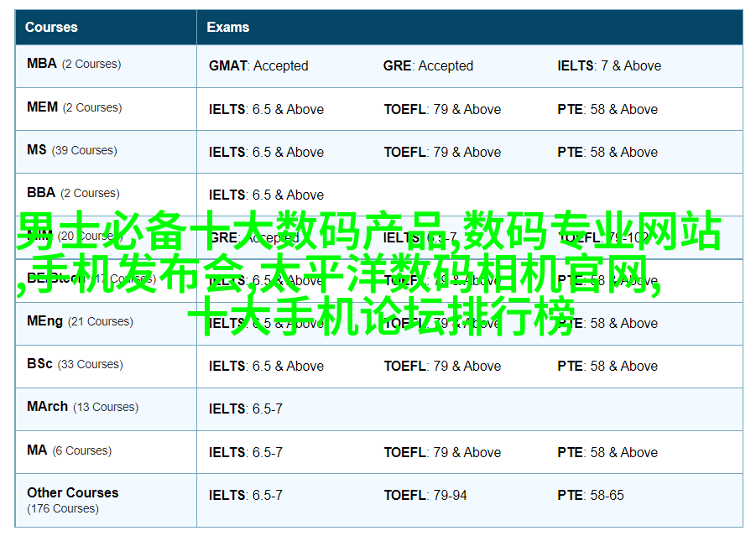Click the "TOEFL: 79-94" entry
Screen dimensions: 756x536
point(425,496)
